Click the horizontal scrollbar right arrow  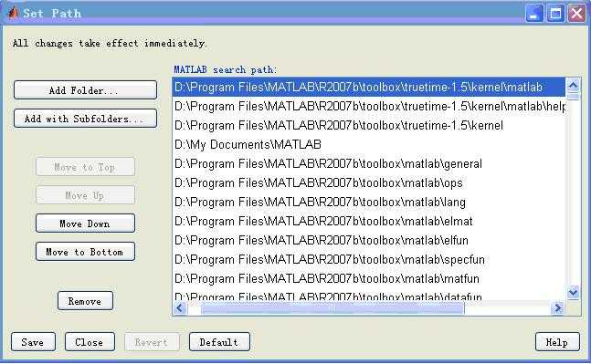pos(558,308)
